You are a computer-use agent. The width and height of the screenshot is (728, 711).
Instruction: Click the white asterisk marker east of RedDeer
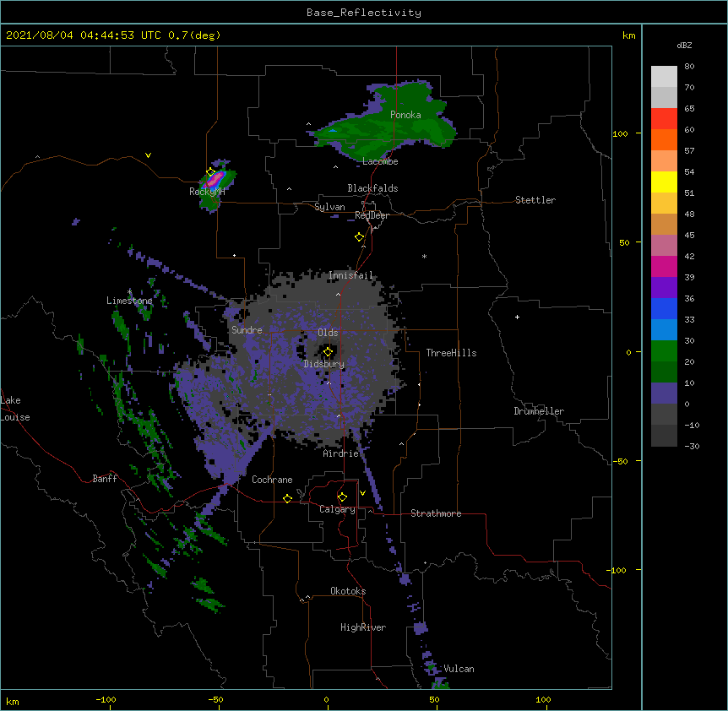(424, 256)
